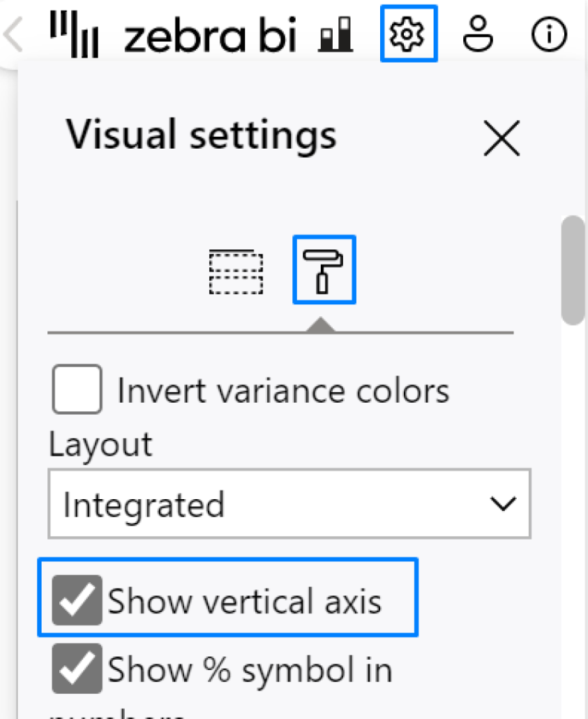
Task: Open the info icon
Action: click(548, 32)
